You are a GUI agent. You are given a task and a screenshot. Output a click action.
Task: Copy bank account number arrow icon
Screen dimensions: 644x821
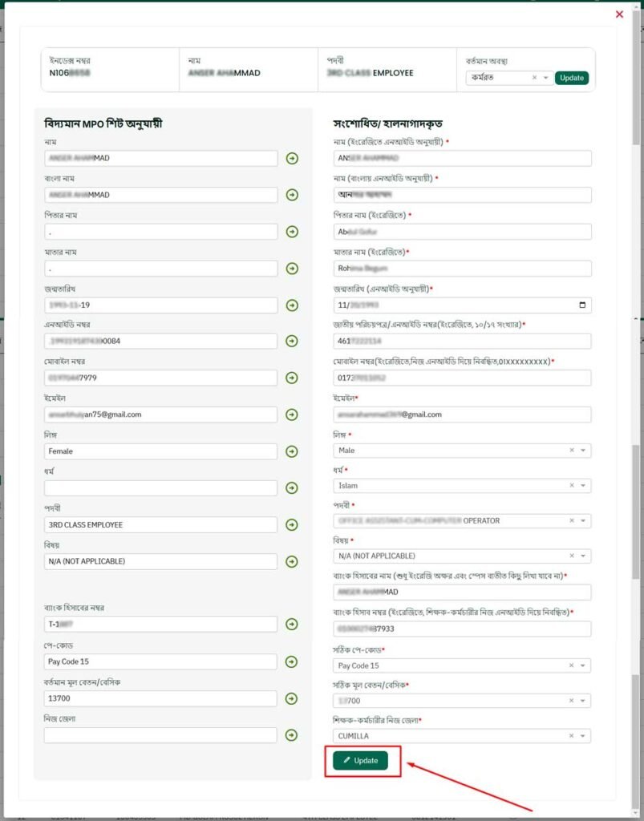pyautogui.click(x=292, y=624)
